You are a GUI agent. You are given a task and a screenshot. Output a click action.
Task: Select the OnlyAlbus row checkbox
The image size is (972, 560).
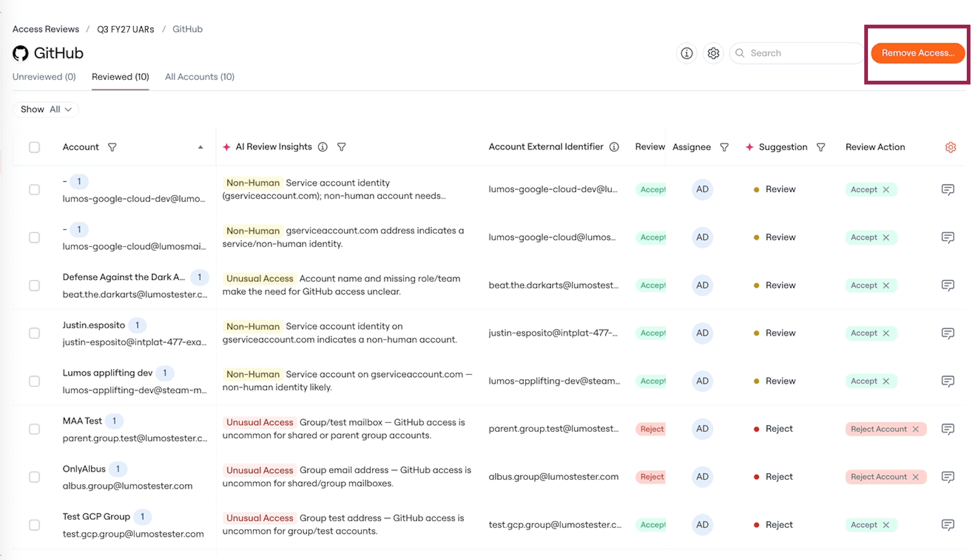click(35, 477)
